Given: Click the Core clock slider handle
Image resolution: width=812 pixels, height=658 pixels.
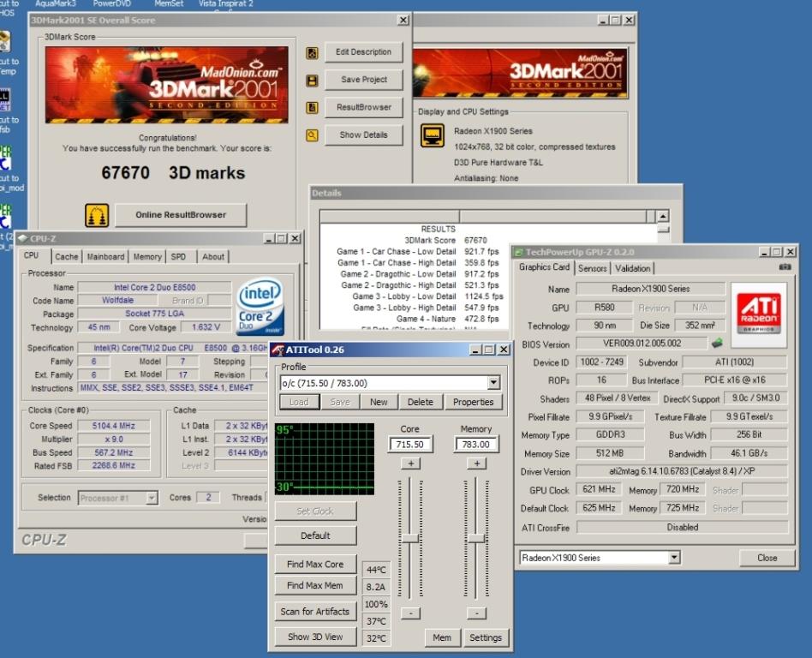Looking at the screenshot, I should (410, 538).
